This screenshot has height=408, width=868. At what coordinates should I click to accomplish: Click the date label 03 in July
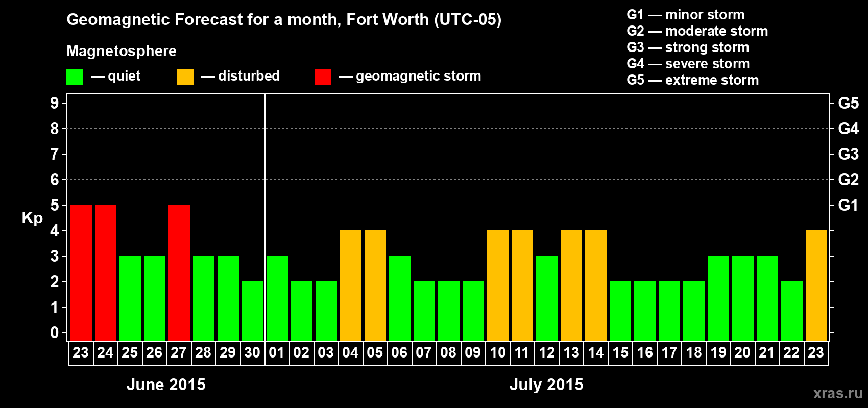(326, 352)
